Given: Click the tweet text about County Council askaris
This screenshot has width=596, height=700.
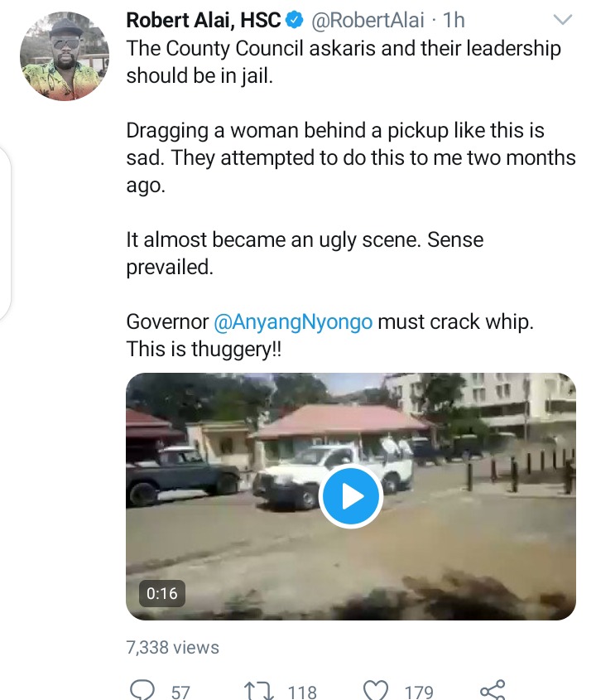Looking at the screenshot, I should tap(344, 62).
